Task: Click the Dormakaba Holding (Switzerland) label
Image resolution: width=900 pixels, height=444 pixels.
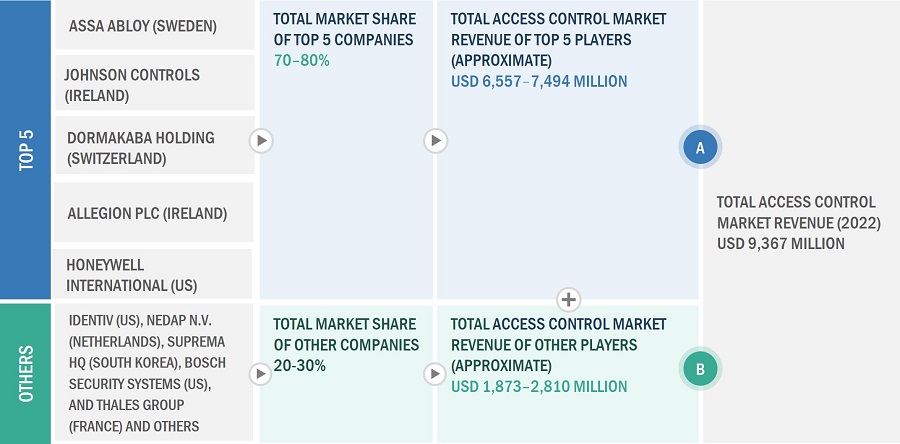Action: [x=140, y=148]
